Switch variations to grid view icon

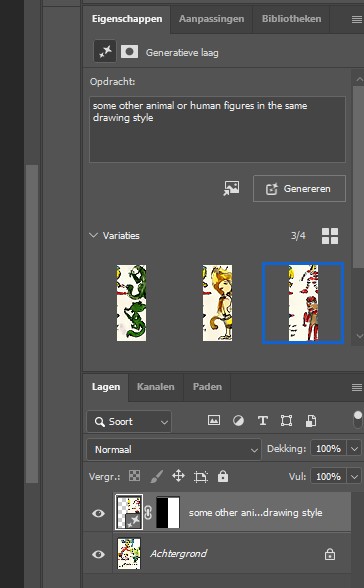point(330,236)
